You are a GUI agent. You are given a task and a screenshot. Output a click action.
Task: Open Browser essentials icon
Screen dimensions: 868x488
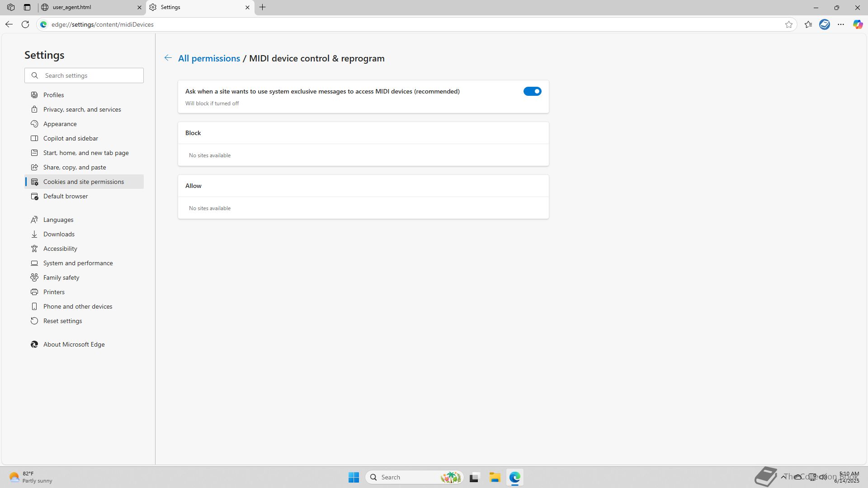[x=825, y=25]
